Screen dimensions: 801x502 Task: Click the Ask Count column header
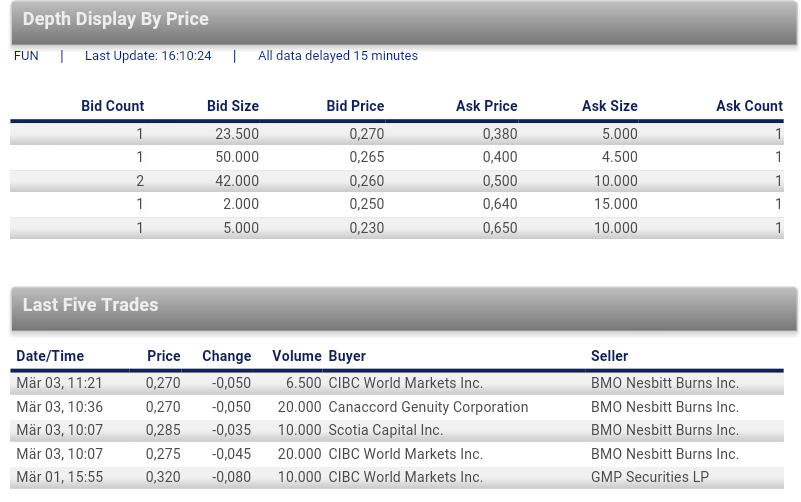(x=749, y=106)
